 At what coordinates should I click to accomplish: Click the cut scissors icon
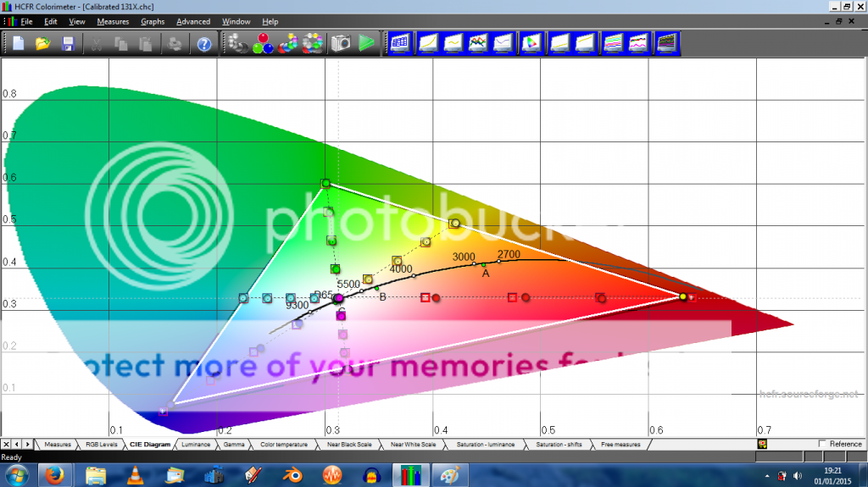[97, 43]
